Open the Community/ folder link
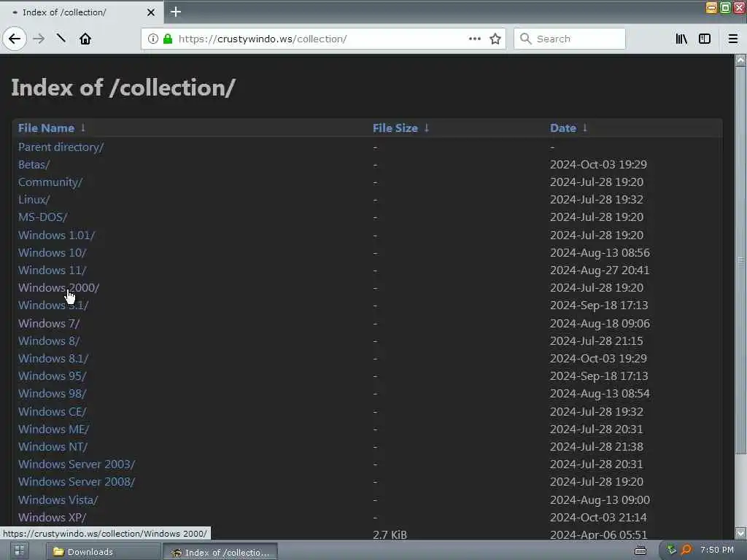Viewport: 747px width, 560px height. pos(50,182)
